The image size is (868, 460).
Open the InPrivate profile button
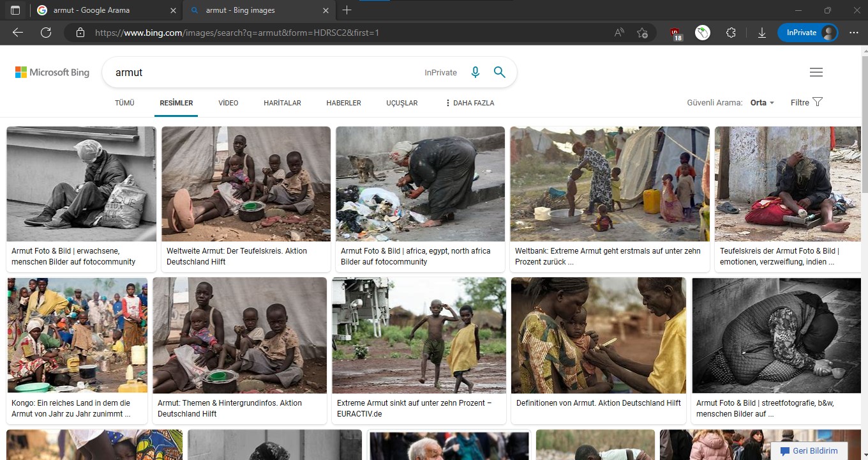tap(807, 33)
